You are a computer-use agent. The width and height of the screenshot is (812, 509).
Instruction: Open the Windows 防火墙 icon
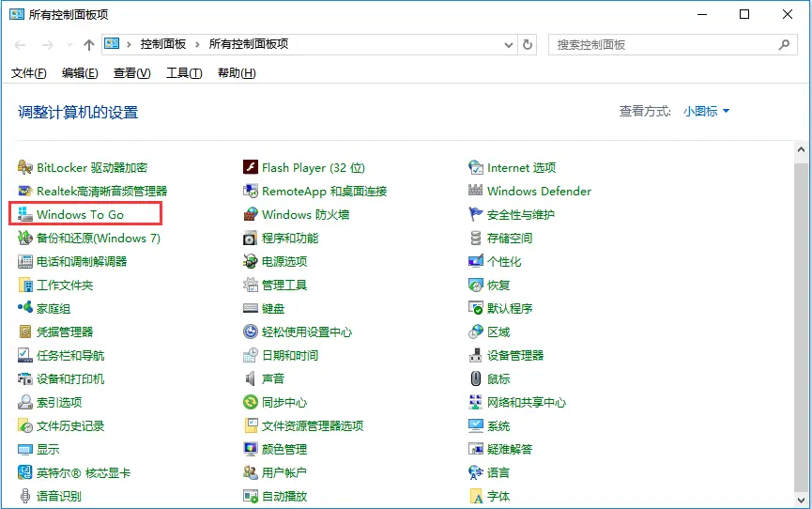coord(251,215)
